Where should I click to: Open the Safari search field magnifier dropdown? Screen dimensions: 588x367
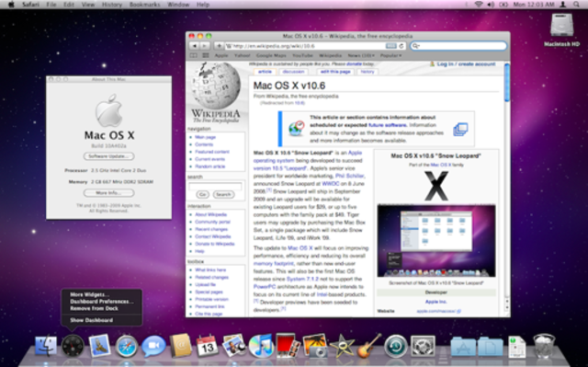[x=415, y=46]
